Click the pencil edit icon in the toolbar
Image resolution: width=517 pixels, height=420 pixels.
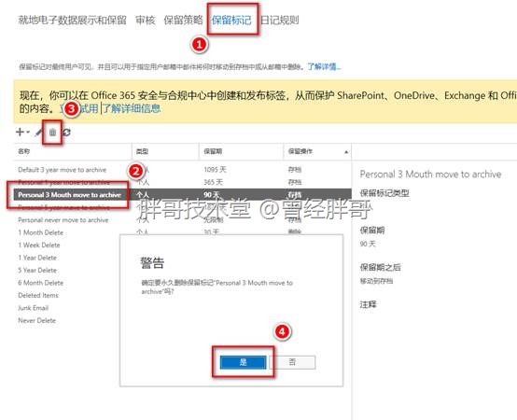[x=39, y=133]
